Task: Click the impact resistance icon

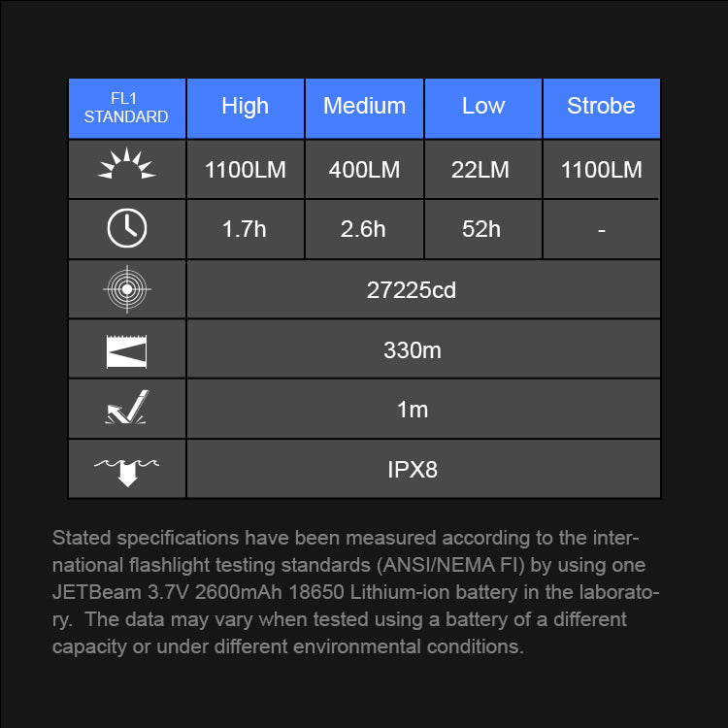Action: click(127, 409)
